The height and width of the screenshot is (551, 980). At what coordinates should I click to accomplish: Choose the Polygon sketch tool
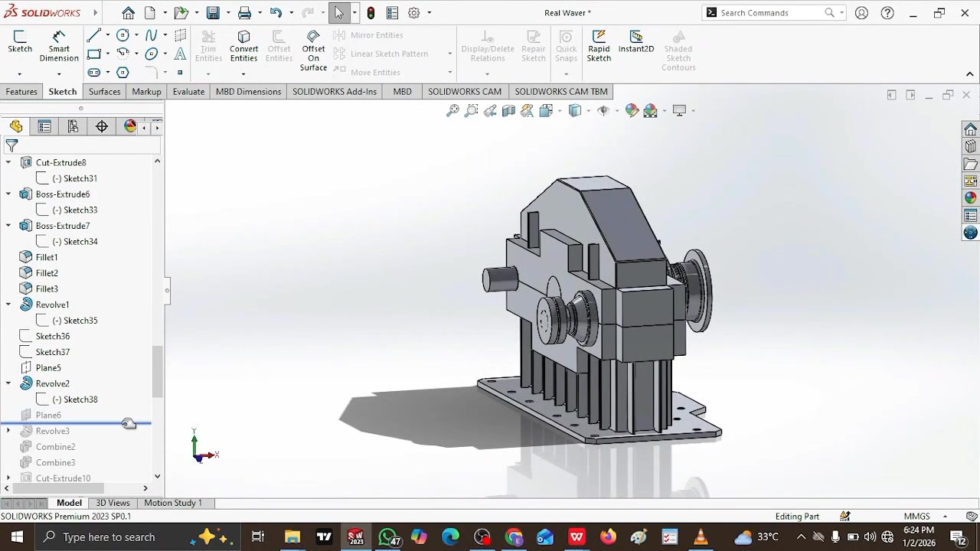pos(122,73)
